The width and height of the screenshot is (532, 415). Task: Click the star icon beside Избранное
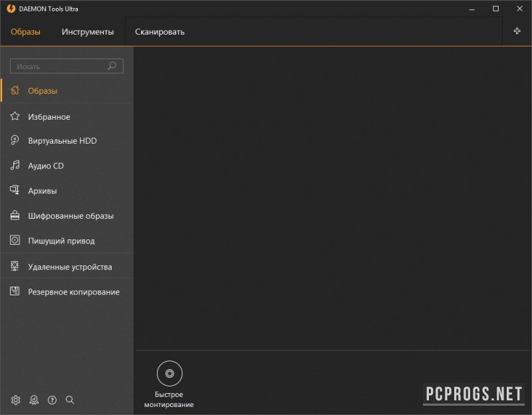[x=15, y=116]
